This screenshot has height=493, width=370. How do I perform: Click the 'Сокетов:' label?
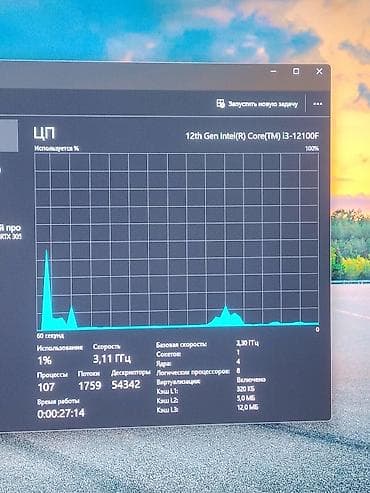coord(169,354)
